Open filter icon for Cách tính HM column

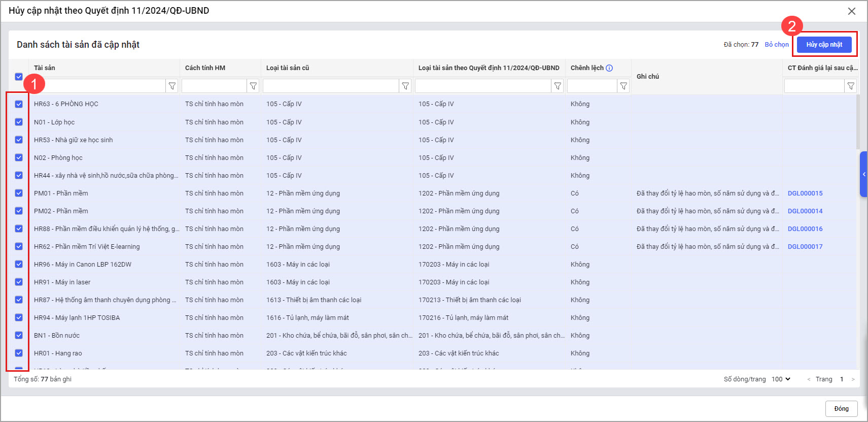(x=253, y=86)
